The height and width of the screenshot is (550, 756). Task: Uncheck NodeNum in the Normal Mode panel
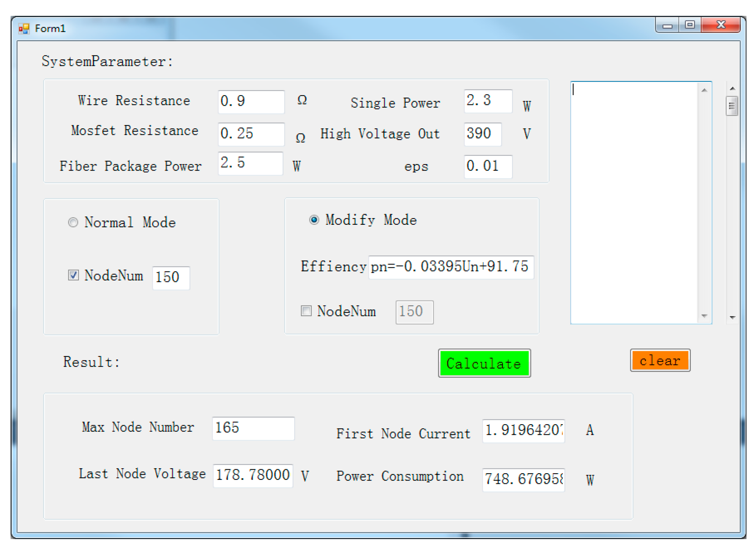[73, 276]
